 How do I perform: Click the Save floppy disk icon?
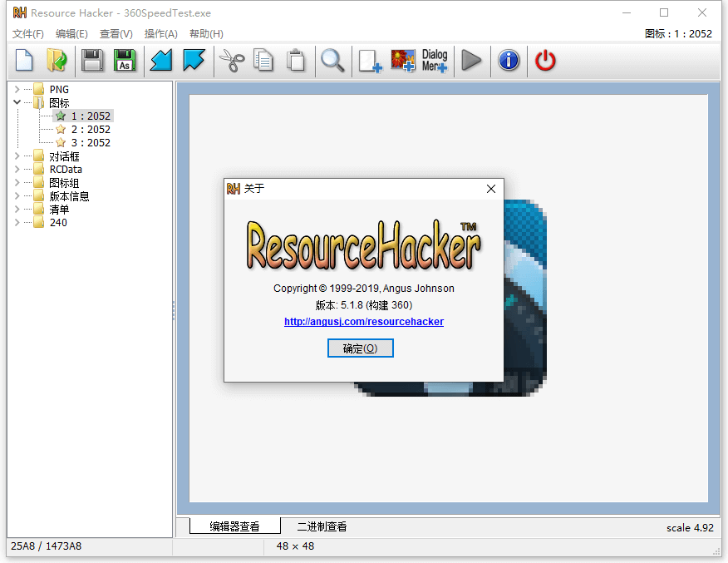92,61
